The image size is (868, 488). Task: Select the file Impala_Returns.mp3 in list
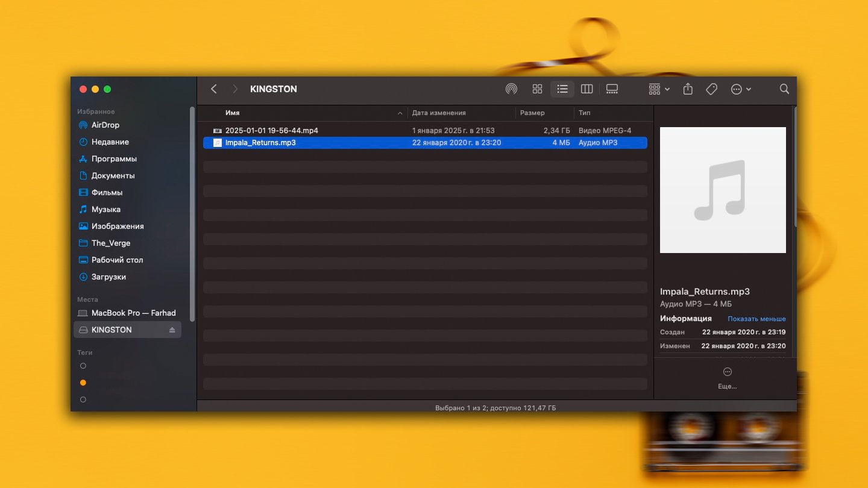(x=425, y=143)
